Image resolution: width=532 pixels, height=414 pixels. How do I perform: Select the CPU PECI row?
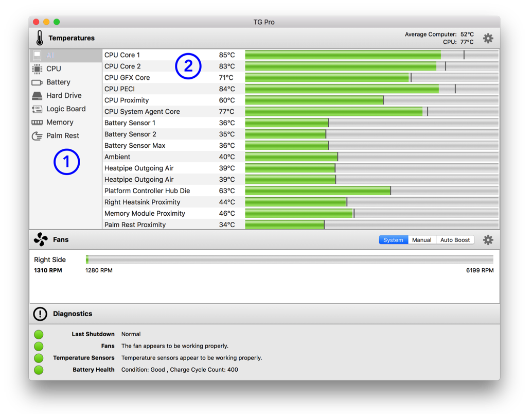(x=300, y=89)
